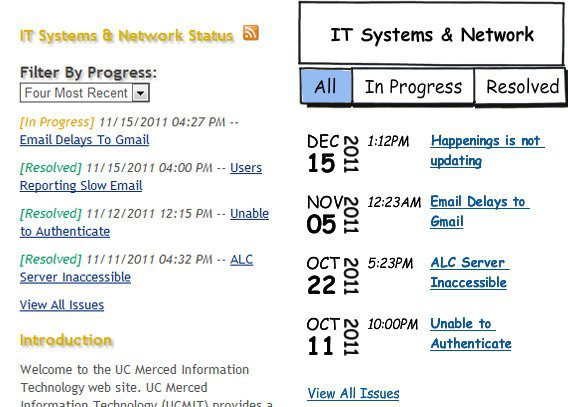
Task: Click the DEC 15 2011 date block
Action: click(x=333, y=153)
